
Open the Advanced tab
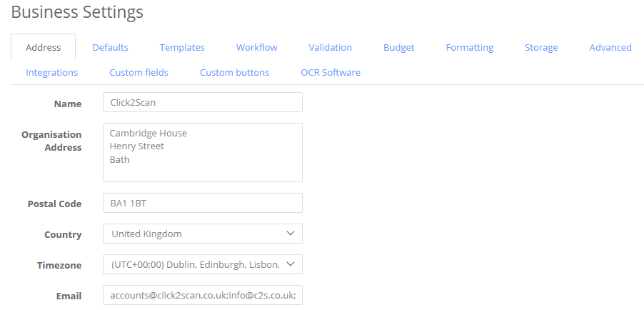[610, 47]
